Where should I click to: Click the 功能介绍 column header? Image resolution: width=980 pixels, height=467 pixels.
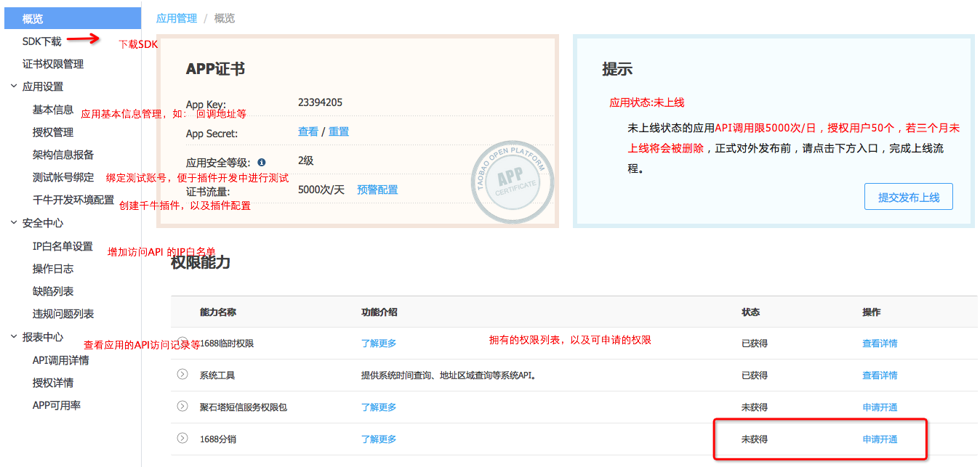click(x=379, y=312)
